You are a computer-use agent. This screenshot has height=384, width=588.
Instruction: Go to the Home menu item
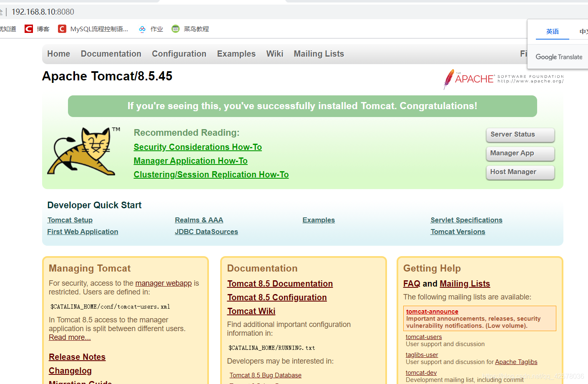(x=59, y=54)
